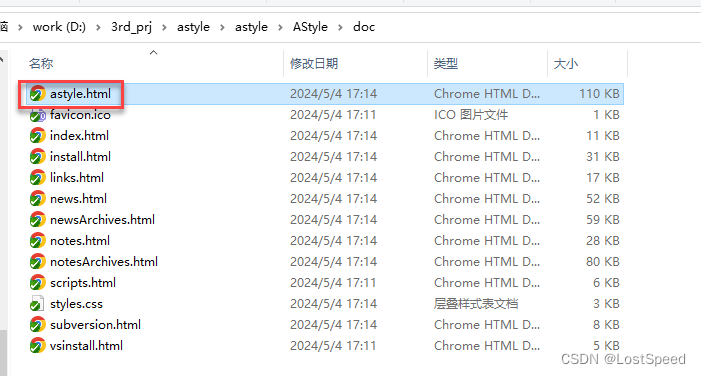Click the install.html Chrome icon
This screenshot has width=701, height=376.
pyautogui.click(x=38, y=157)
